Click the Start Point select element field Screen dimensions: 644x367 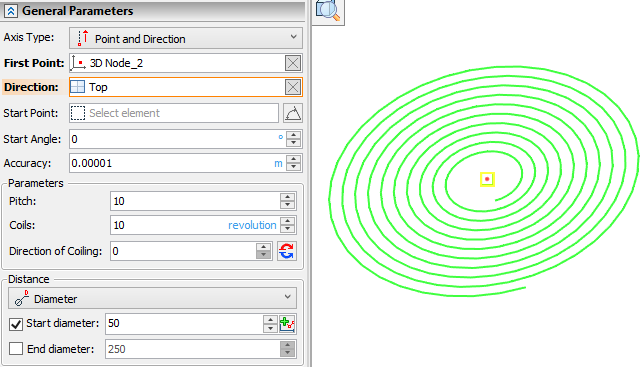pos(174,113)
